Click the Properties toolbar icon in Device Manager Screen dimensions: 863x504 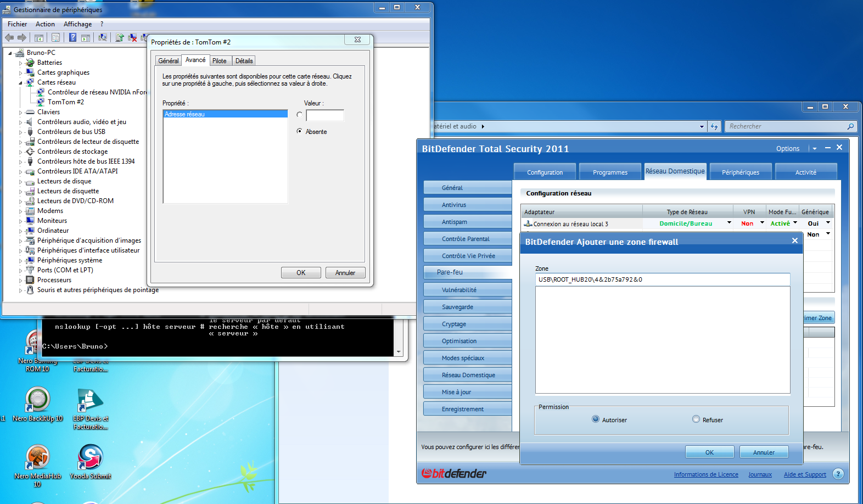click(x=55, y=37)
